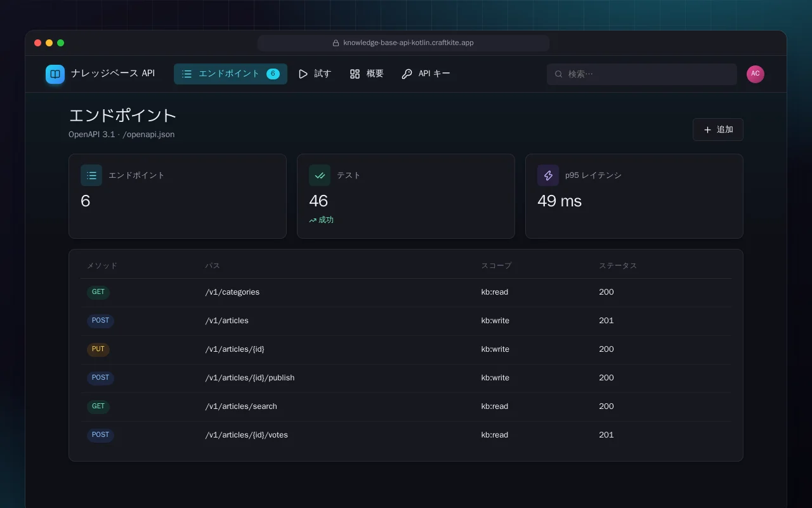Open the エンドポイント nav tab
The width and height of the screenshot is (812, 508).
230,74
